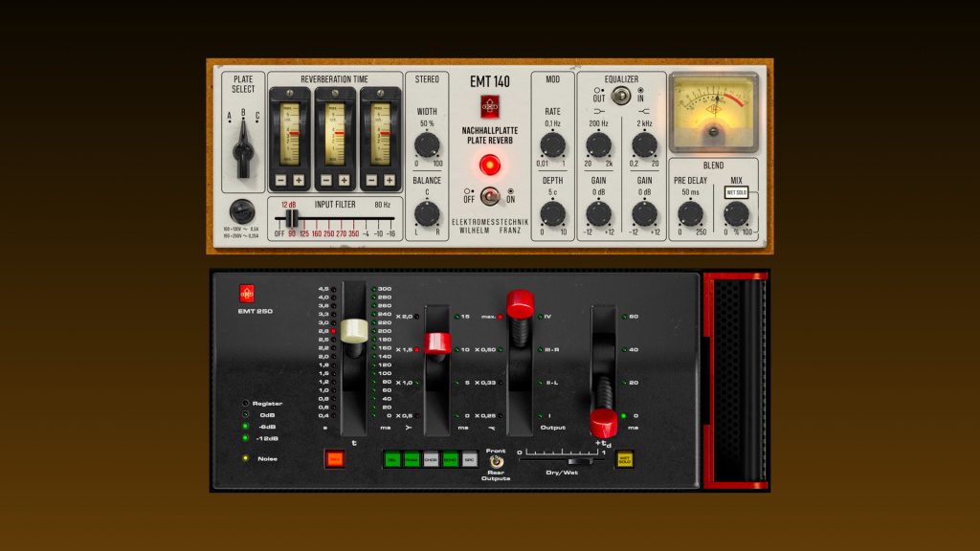Click the Gain knob under 200 Hz

pos(598,213)
